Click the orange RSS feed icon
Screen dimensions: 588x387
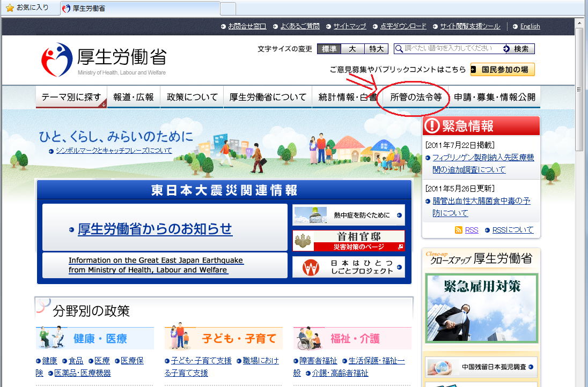tap(458, 230)
